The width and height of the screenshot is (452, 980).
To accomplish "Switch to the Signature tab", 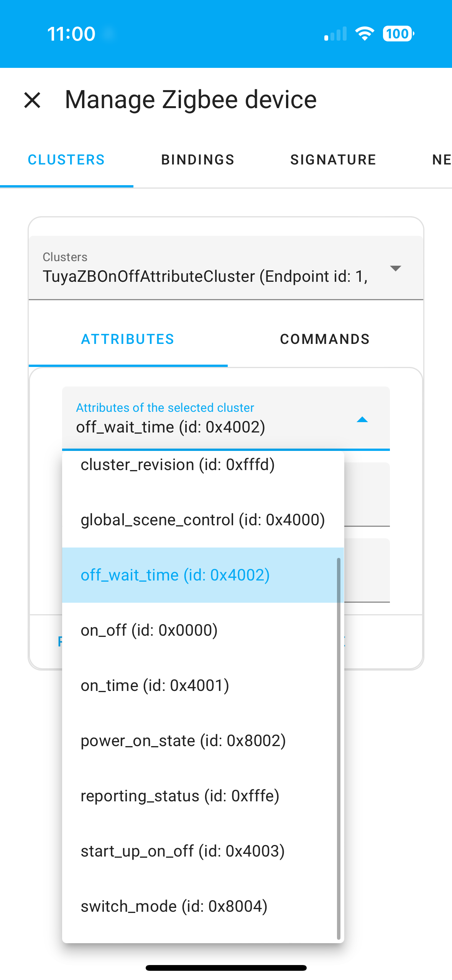I will tap(333, 160).
